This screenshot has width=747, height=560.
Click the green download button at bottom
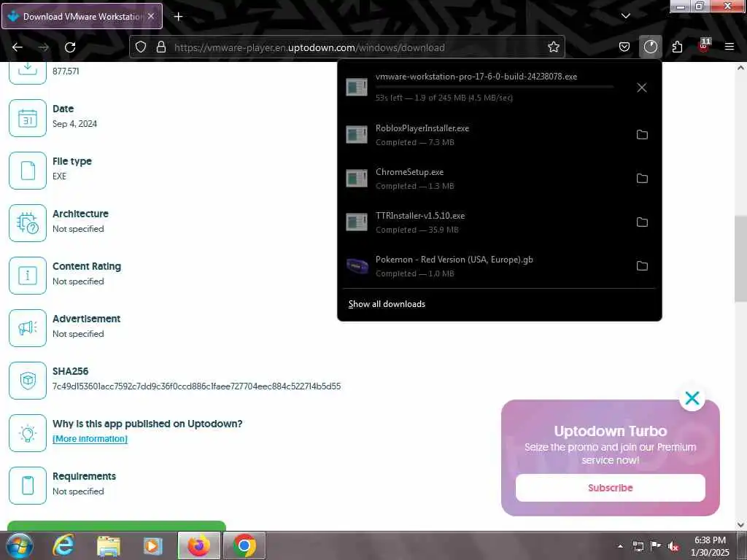click(117, 526)
